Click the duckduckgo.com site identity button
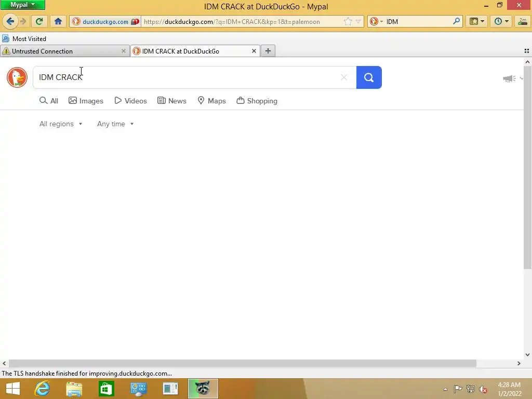 point(105,21)
